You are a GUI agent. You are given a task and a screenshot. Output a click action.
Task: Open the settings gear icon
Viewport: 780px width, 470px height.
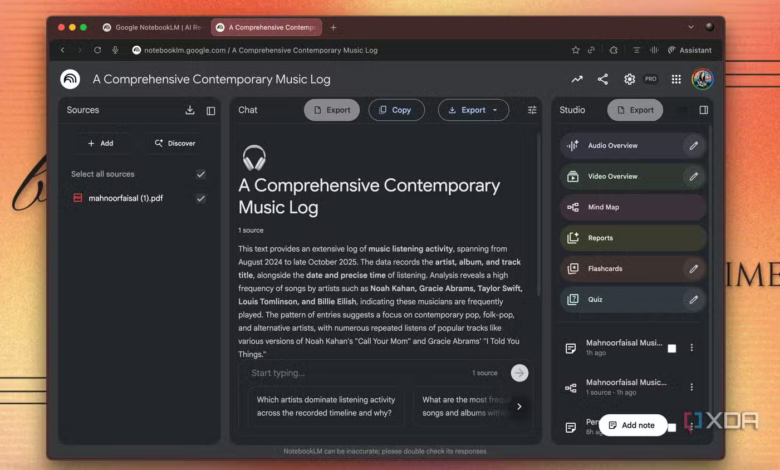tap(629, 79)
